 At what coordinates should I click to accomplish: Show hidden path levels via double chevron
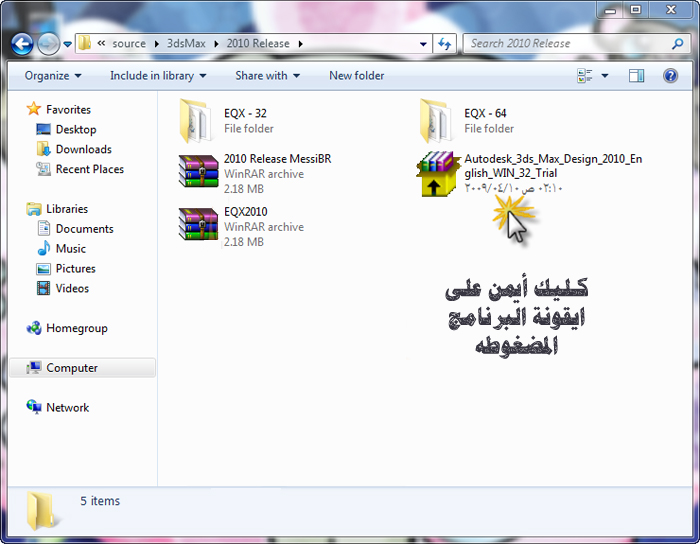click(x=101, y=43)
